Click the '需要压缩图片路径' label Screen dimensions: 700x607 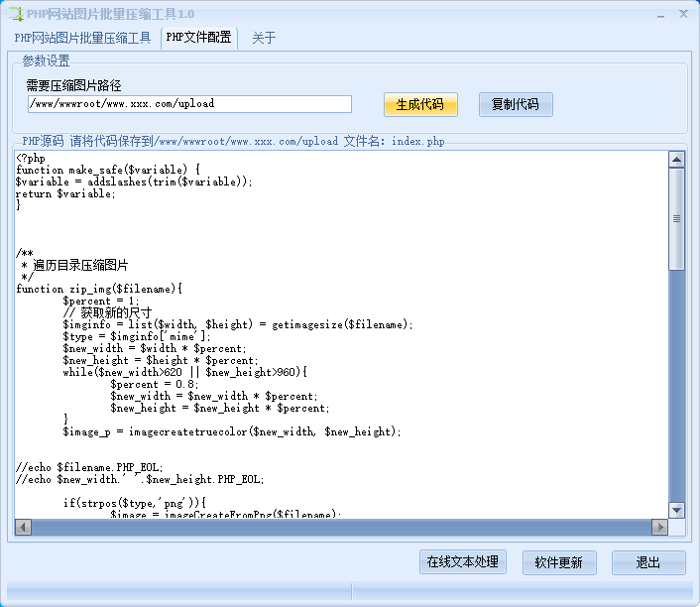coord(73,85)
